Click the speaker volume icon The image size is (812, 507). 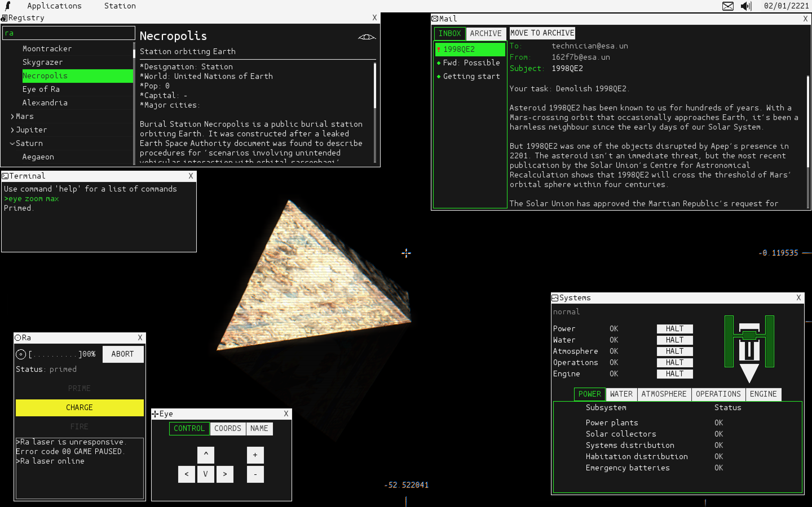tap(746, 6)
